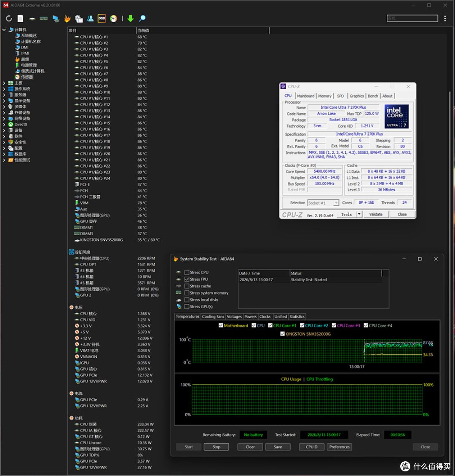Click the user silhouette toolbar icon
This screenshot has height=476, width=455.
coord(90,19)
